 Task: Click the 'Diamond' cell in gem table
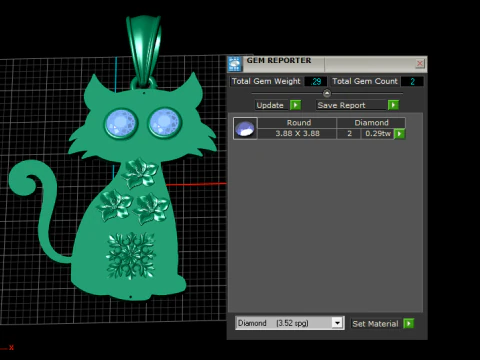pyautogui.click(x=371, y=123)
